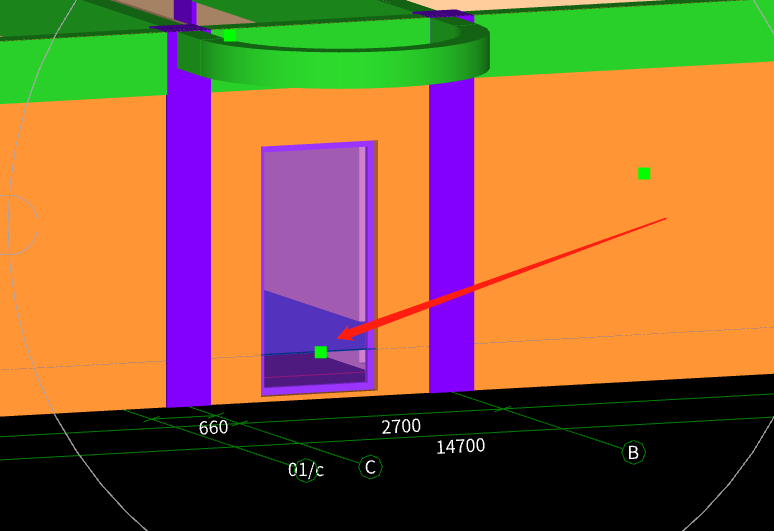Click the "2700" dimension value
The width and height of the screenshot is (774, 531).
pos(401,426)
